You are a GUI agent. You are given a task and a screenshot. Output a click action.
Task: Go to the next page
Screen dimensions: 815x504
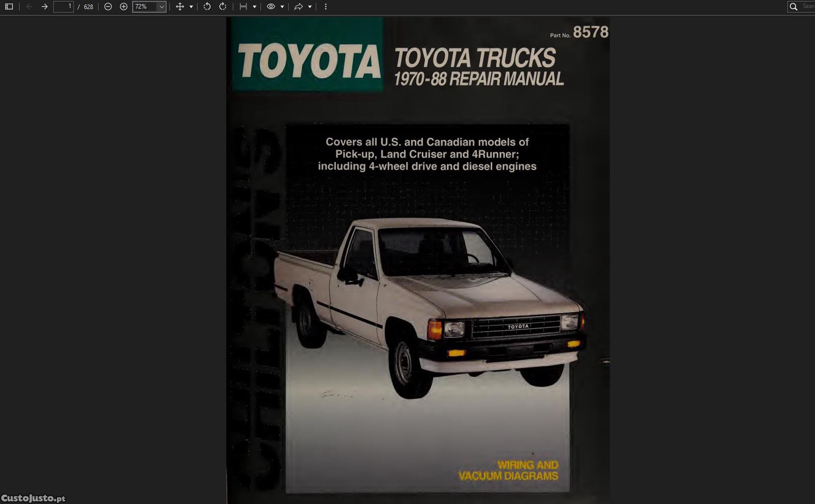pyautogui.click(x=45, y=7)
